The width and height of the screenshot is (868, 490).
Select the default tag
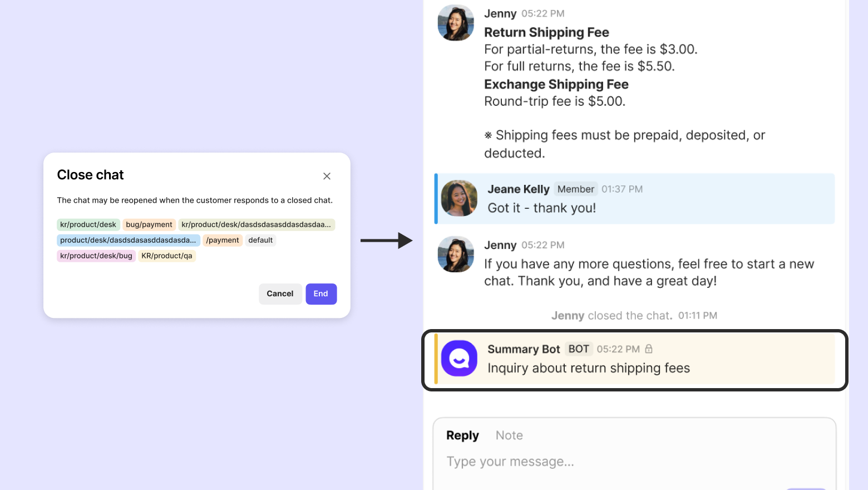tap(260, 241)
